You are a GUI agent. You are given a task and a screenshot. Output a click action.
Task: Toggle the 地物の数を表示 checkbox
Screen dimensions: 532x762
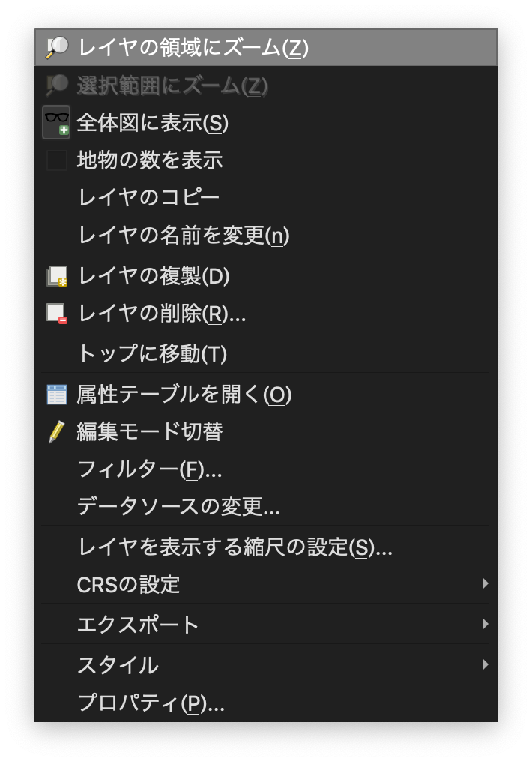point(57,160)
